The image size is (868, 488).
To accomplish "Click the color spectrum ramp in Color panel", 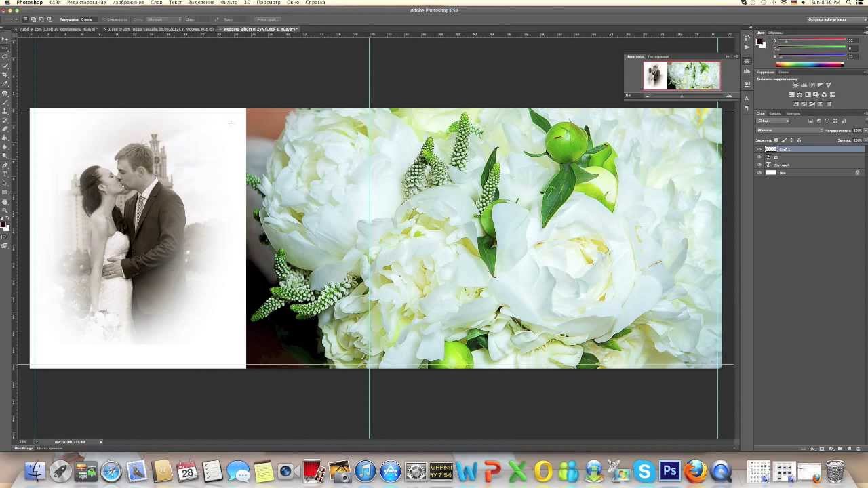I will coord(810,64).
